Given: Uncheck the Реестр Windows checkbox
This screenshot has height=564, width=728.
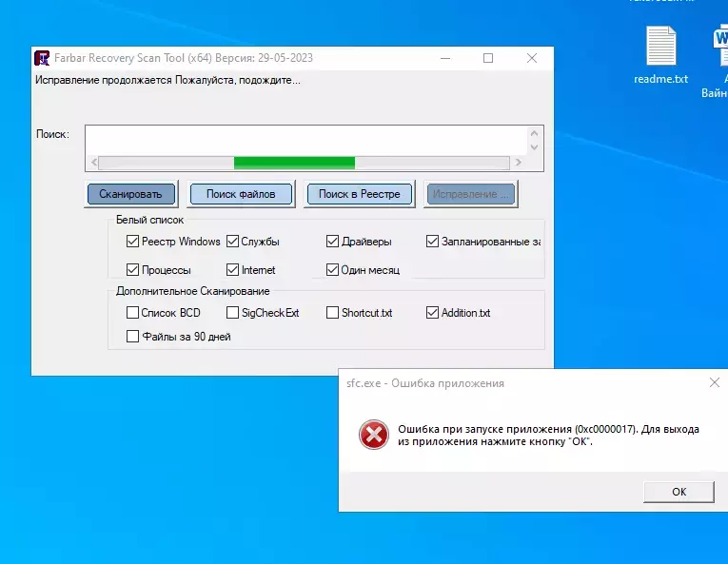Looking at the screenshot, I should (x=133, y=242).
